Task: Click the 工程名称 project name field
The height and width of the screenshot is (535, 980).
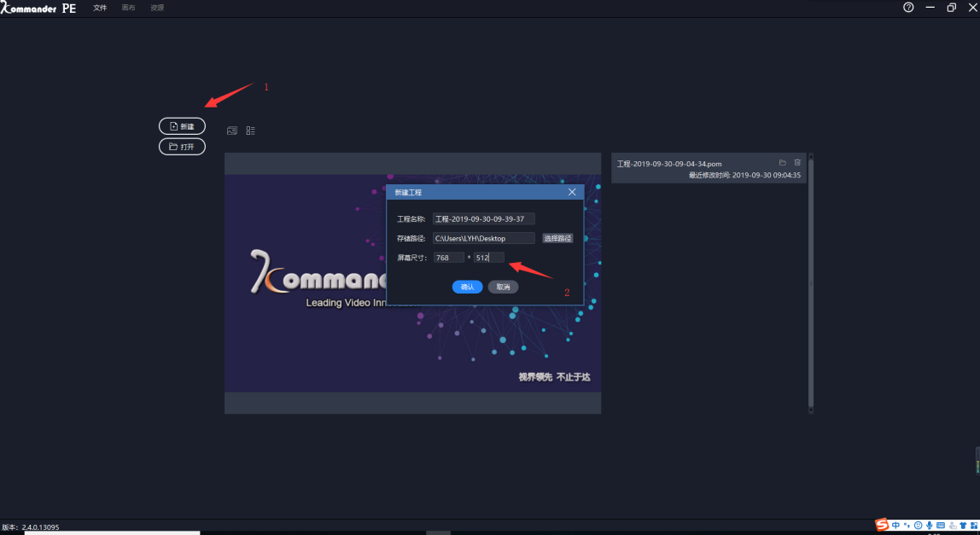Action: tap(483, 219)
